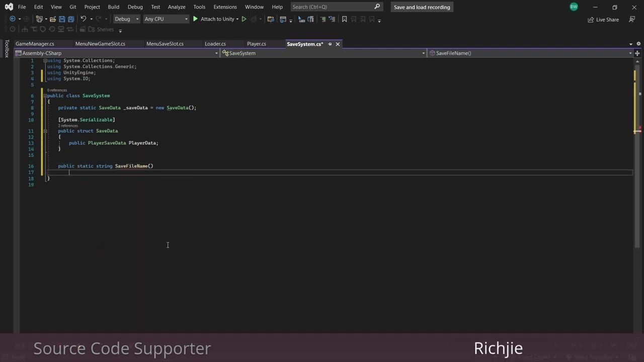Open the Toolbox side panel
Viewport: 644px width, 362px height.
pos(7,49)
